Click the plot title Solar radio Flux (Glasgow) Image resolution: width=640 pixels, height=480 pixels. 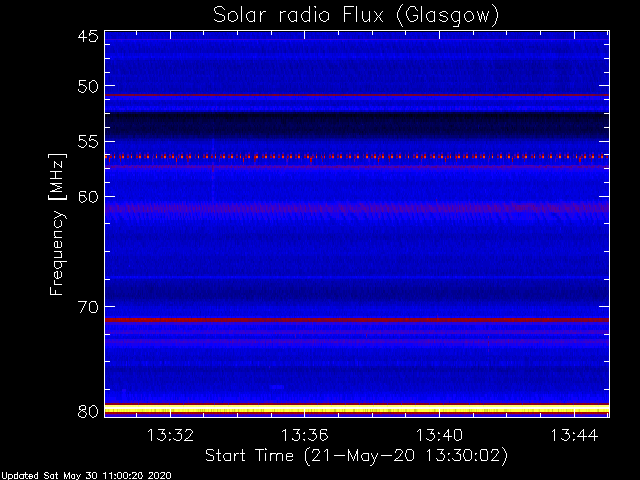[356, 16]
